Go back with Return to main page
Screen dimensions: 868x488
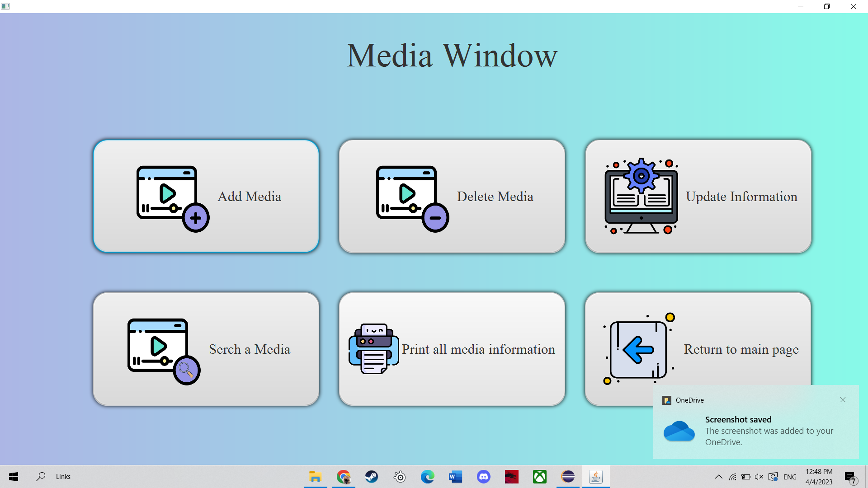pyautogui.click(x=741, y=349)
